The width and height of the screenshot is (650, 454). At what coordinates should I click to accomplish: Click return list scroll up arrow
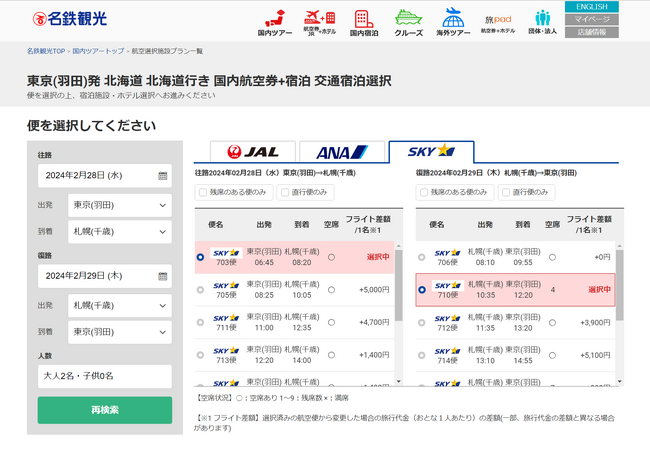620,246
